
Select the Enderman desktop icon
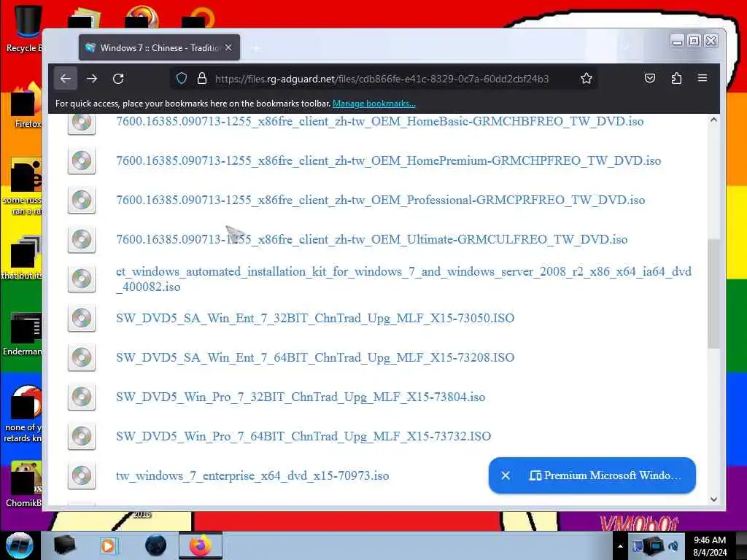23,334
